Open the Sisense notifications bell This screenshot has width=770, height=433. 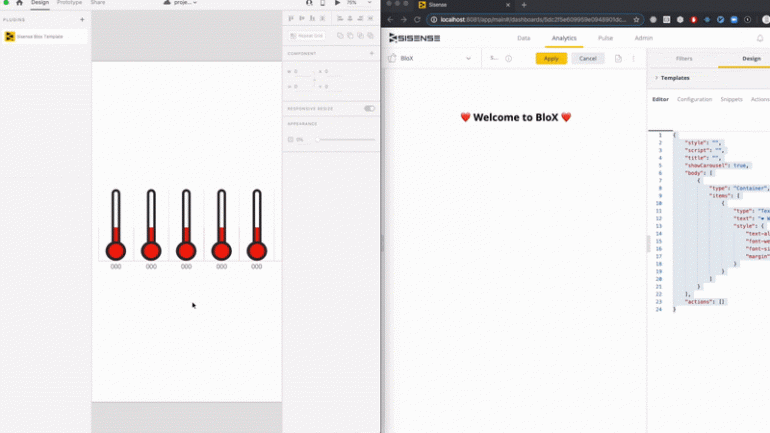click(759, 38)
